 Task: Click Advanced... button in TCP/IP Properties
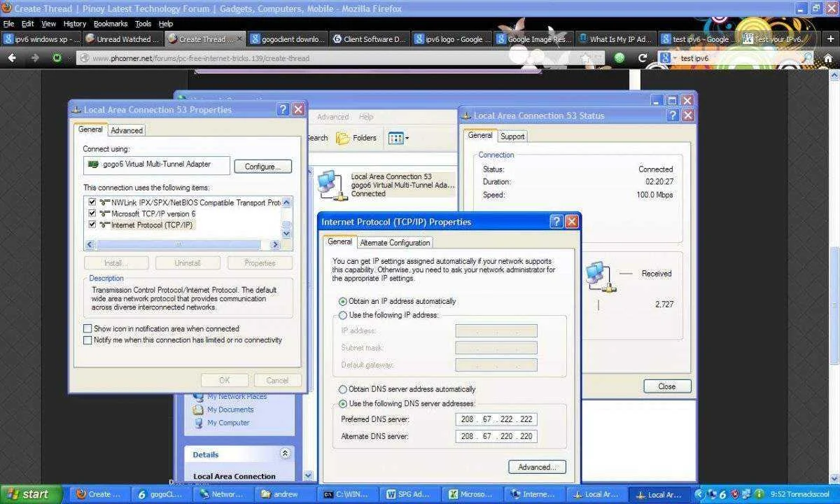pyautogui.click(x=537, y=467)
